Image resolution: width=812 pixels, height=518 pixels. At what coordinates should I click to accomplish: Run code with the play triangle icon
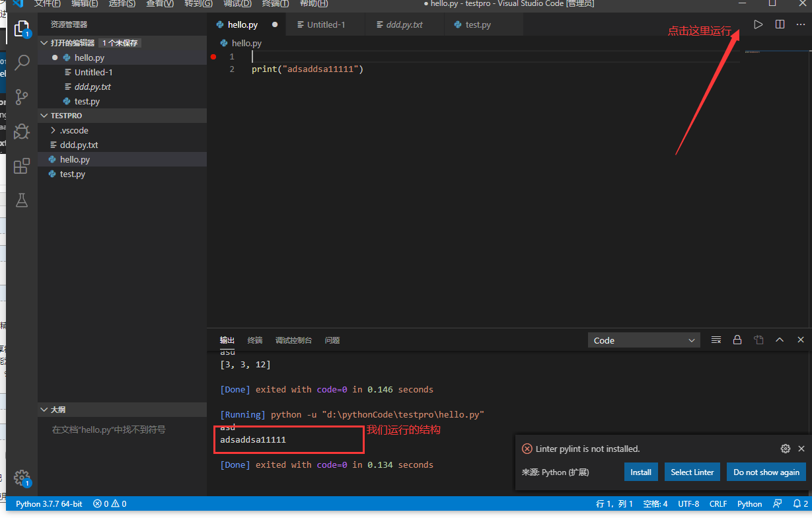[758, 24]
